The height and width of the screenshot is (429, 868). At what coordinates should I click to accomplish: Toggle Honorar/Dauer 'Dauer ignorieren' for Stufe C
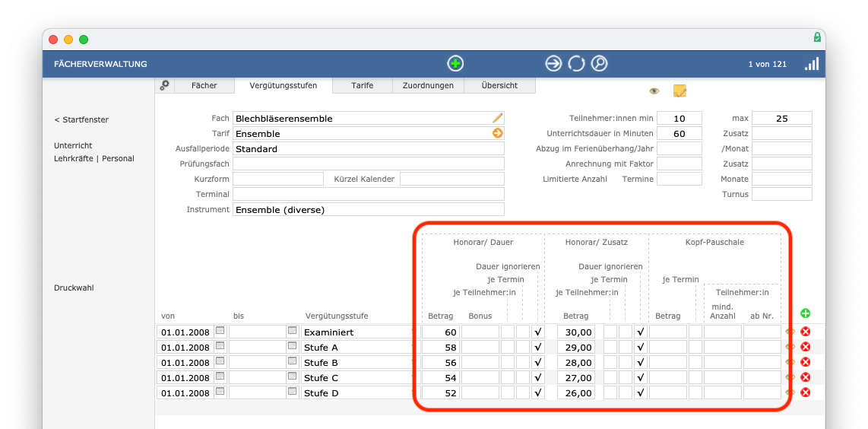[x=537, y=377]
